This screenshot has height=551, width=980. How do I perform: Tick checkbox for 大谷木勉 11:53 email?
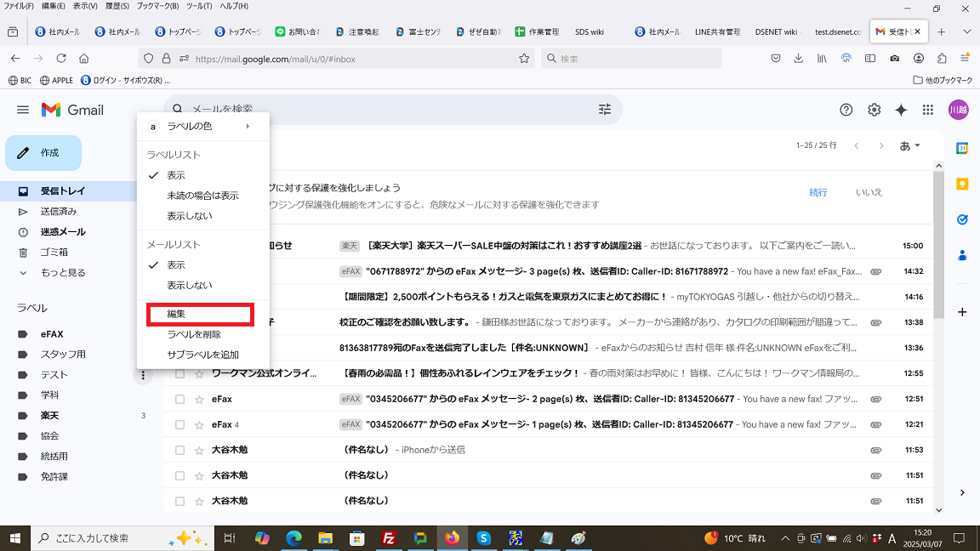(x=179, y=450)
